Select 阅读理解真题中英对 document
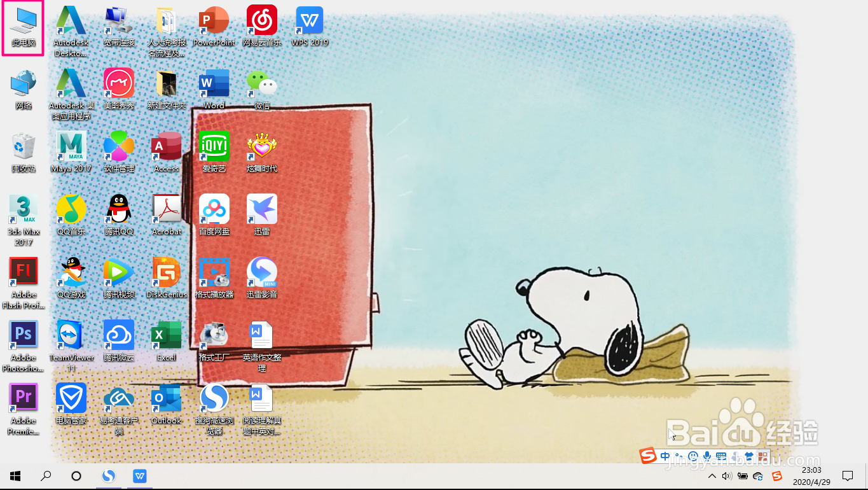Viewport: 868px width, 490px height. (262, 409)
